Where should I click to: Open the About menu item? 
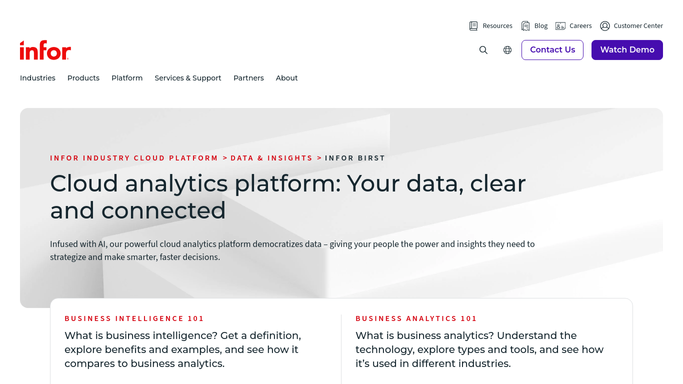(x=287, y=78)
